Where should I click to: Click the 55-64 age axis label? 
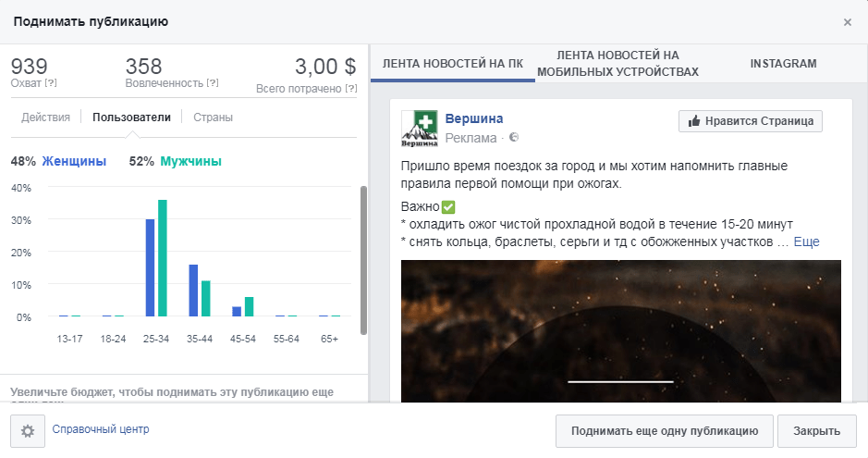[287, 339]
